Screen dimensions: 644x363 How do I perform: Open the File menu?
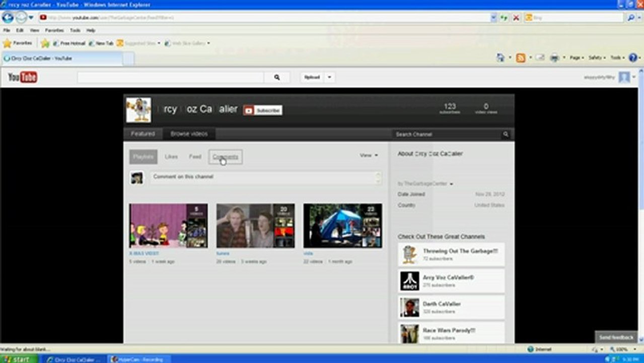[7, 30]
